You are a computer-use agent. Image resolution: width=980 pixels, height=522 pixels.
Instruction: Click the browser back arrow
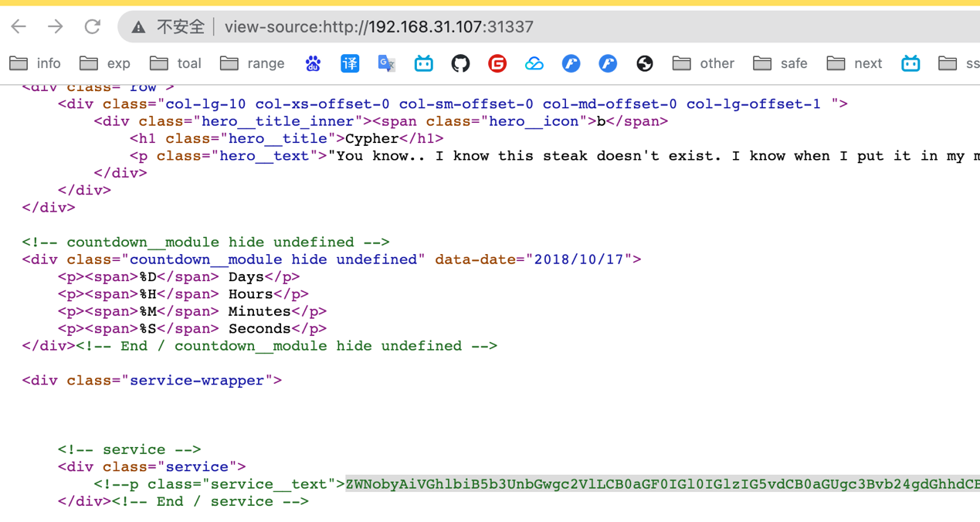pyautogui.click(x=19, y=27)
